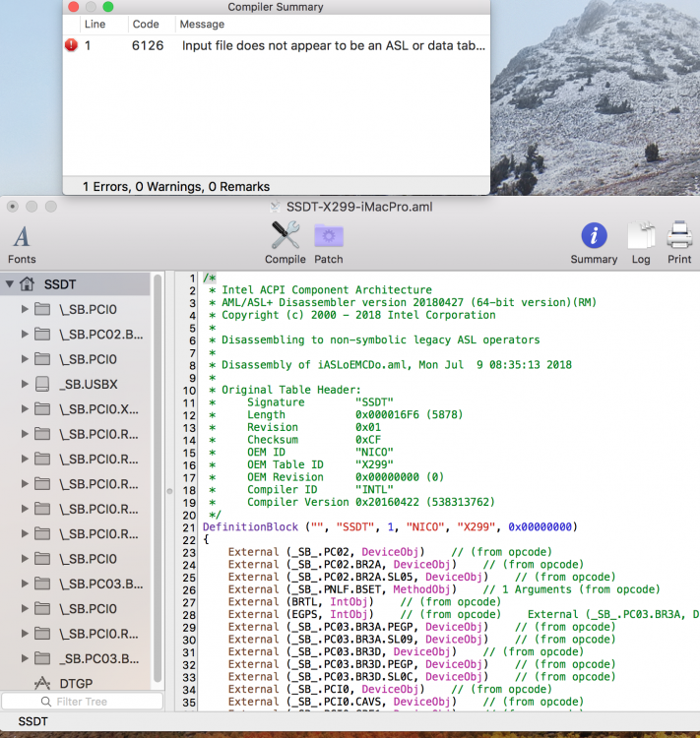This screenshot has width=700, height=738.
Task: Click the document icon beside SSDT-X299-iMacPro.aml title
Action: point(275,207)
